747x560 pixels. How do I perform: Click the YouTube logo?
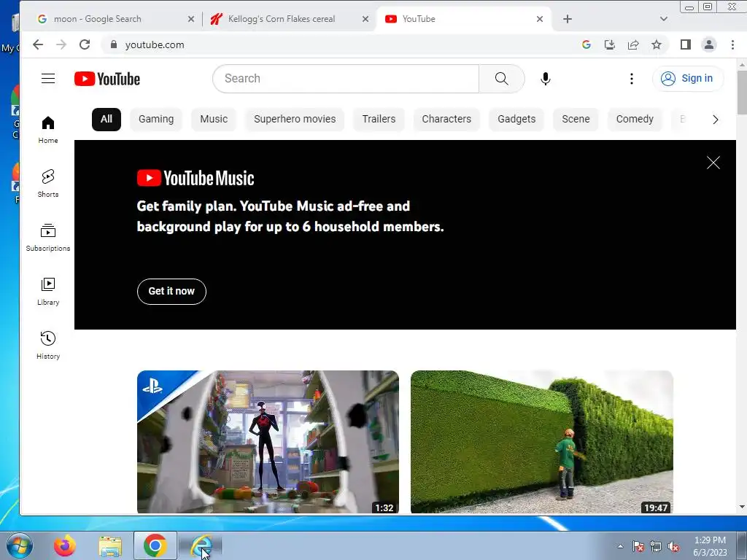coord(107,79)
